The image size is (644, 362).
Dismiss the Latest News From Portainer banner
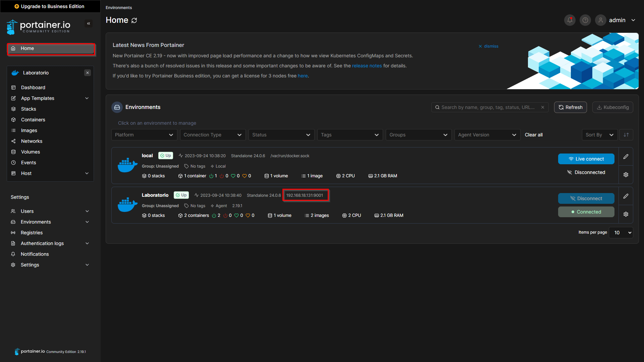488,46
